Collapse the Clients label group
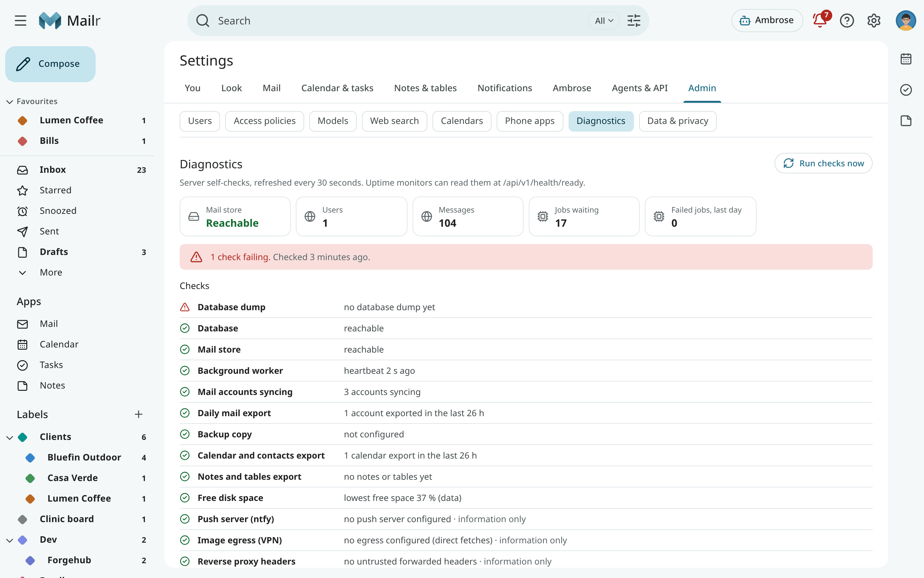This screenshot has height=578, width=924. (x=10, y=437)
